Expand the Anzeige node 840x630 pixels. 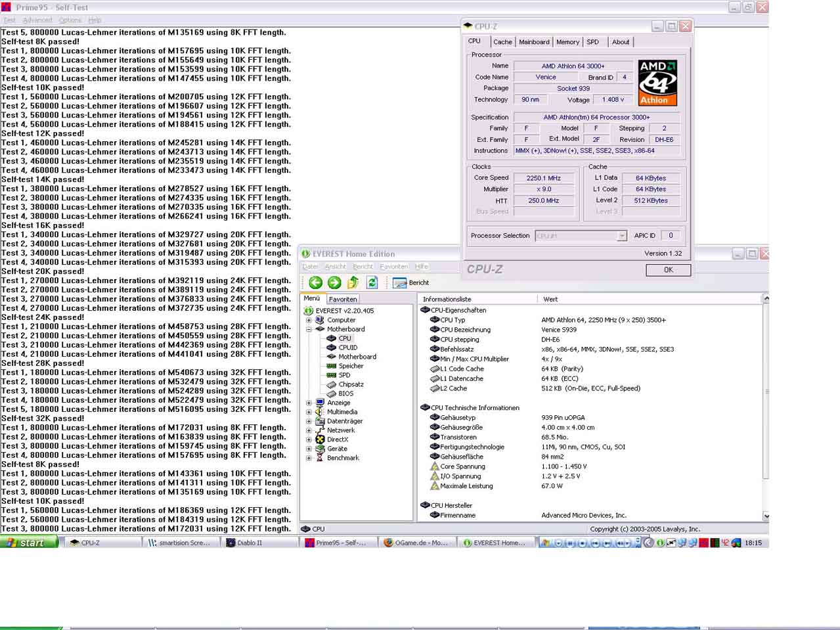[x=309, y=403]
